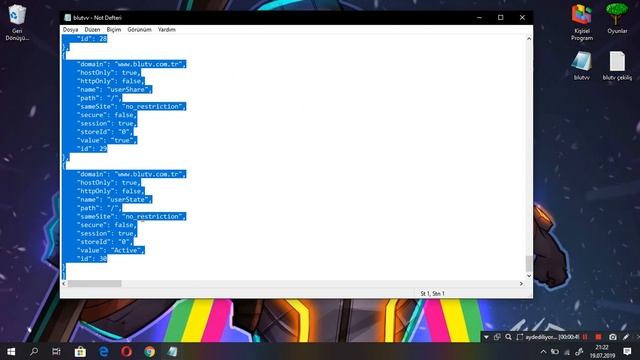Pause the screen recording

point(585,337)
